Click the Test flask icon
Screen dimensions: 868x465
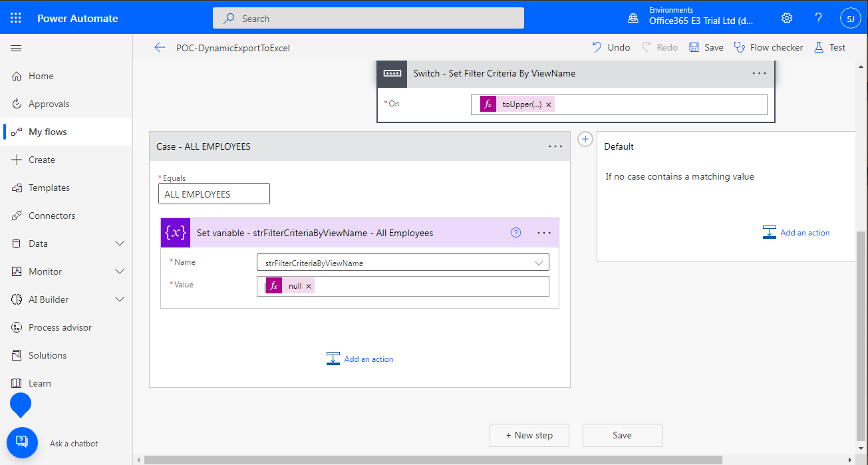pyautogui.click(x=818, y=47)
